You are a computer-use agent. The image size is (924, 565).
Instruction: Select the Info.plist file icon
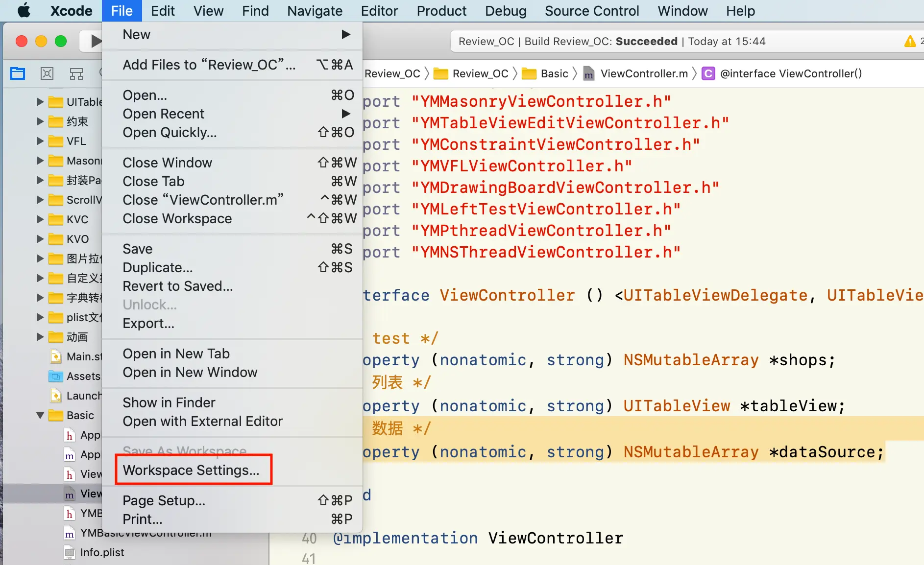[x=70, y=552]
